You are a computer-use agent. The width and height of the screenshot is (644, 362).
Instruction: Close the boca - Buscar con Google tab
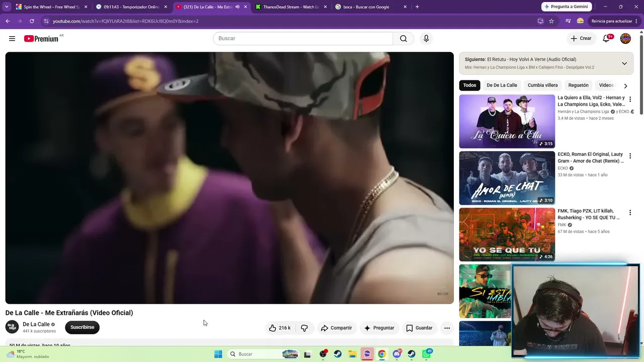coord(405,7)
